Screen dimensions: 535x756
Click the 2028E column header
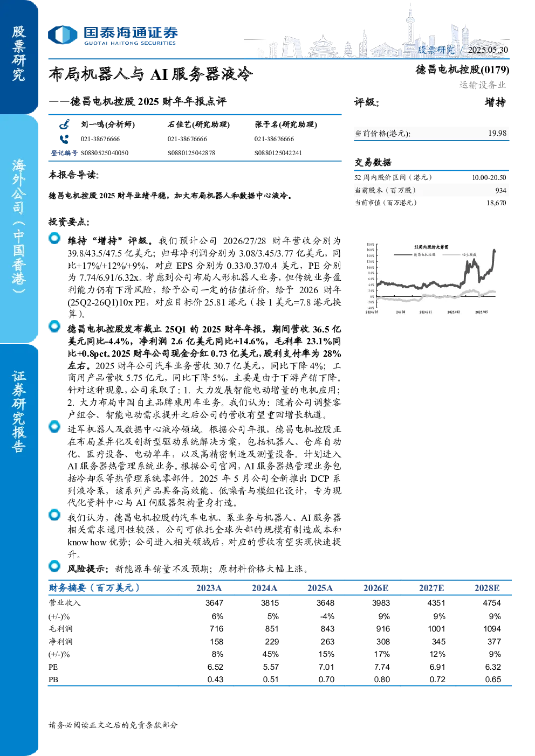487,588
